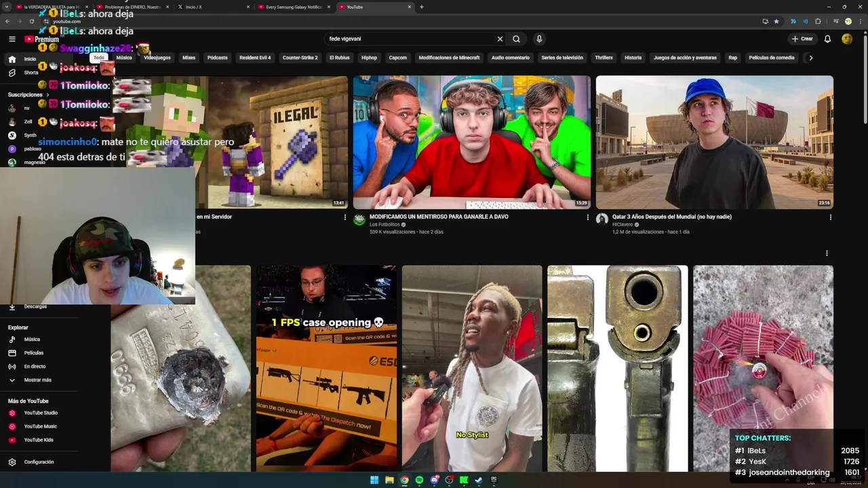Select the Thrillers filter chip
This screenshot has height=488, width=868.
[604, 58]
